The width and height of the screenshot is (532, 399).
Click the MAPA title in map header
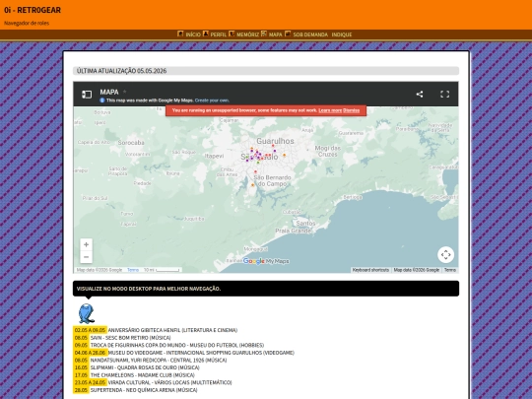109,92
